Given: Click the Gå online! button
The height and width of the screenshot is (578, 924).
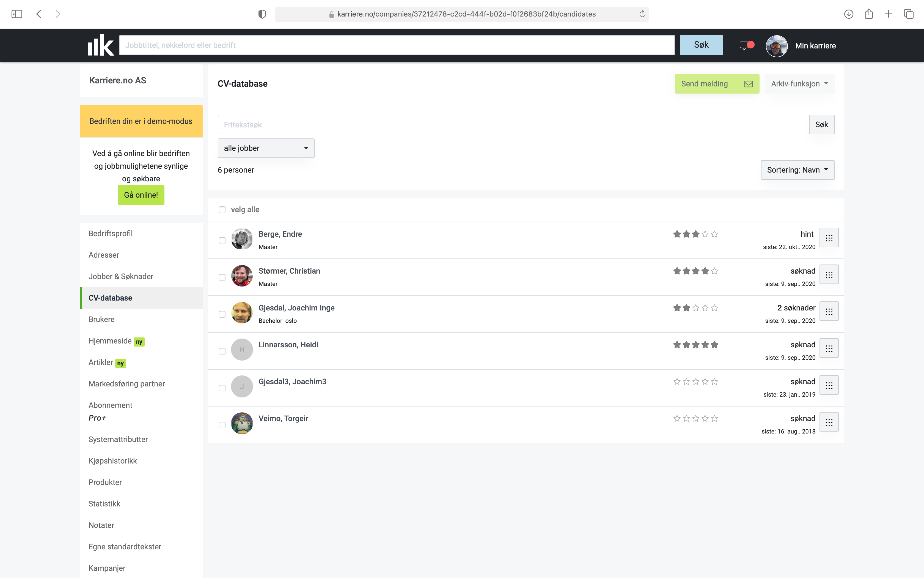Looking at the screenshot, I should [x=141, y=195].
